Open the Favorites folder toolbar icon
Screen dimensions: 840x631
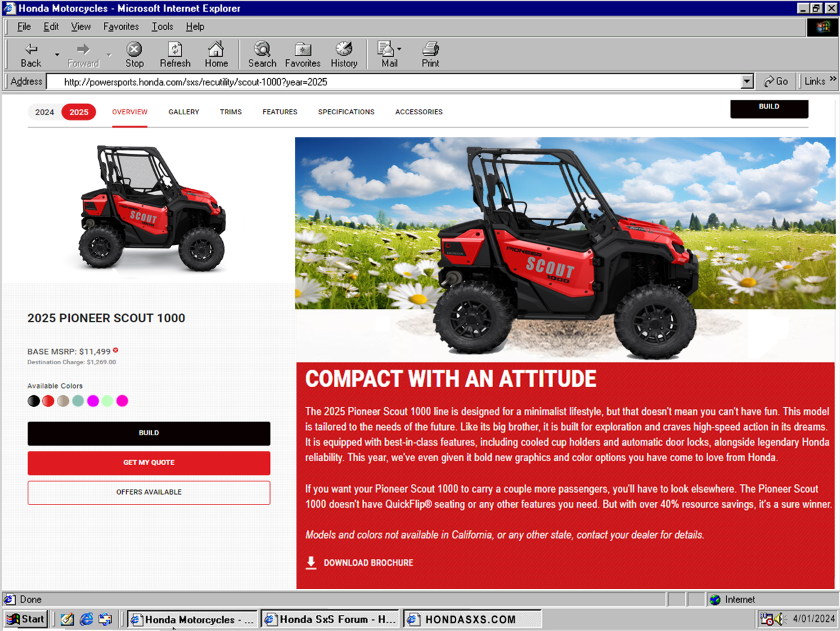coord(302,49)
